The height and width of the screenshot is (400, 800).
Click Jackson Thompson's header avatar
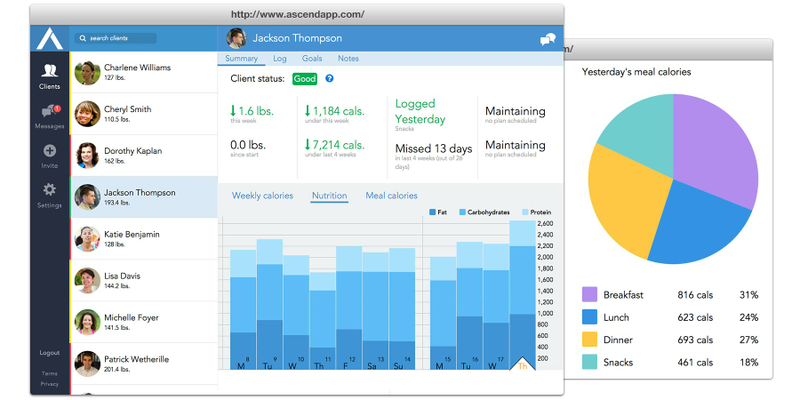[x=236, y=38]
